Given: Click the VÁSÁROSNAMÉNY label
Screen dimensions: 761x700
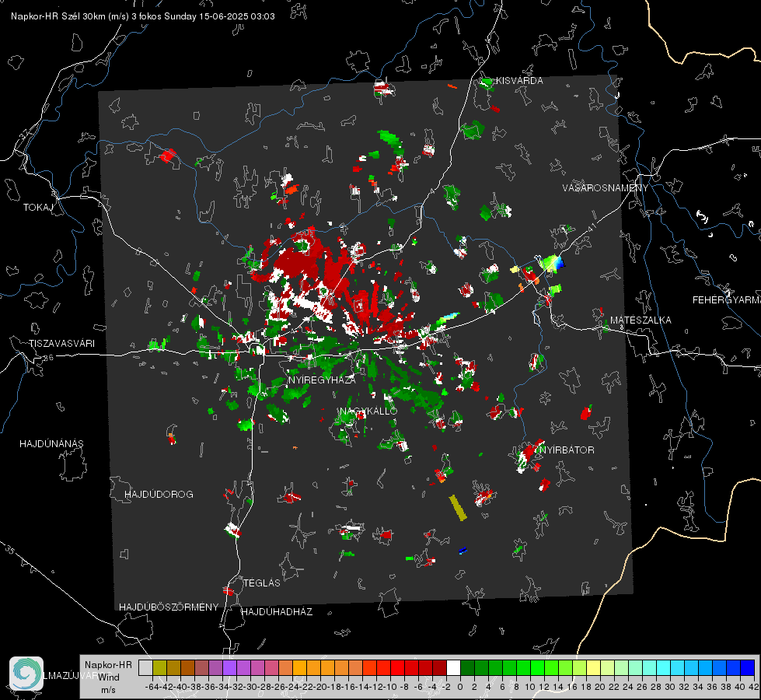Looking at the screenshot, I should pos(606,187).
